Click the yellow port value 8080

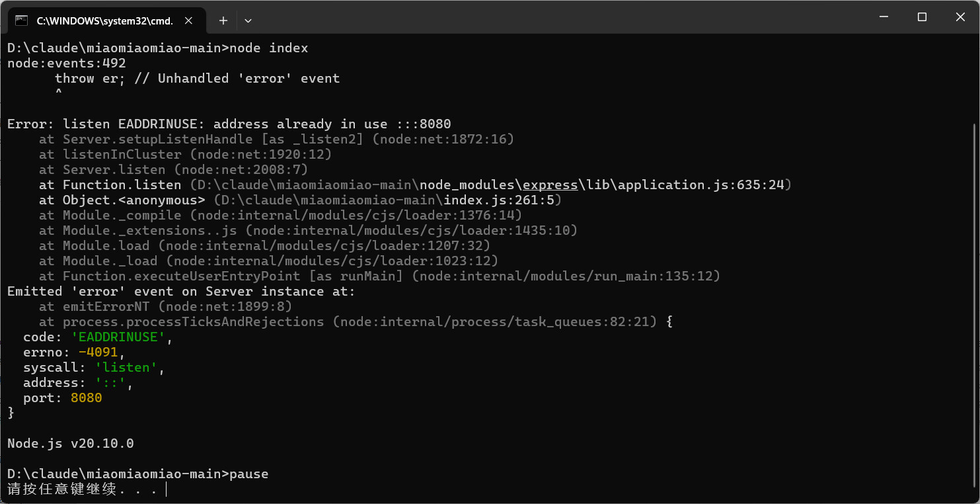point(86,398)
